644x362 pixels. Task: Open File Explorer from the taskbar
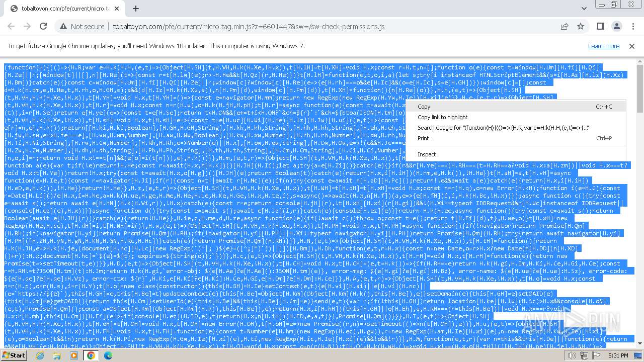pos(57,355)
